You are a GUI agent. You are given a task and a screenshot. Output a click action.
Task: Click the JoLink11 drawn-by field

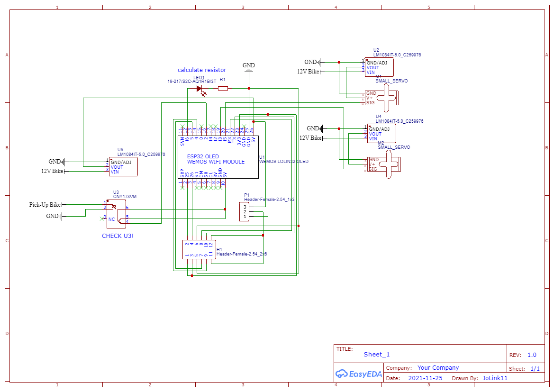point(495,378)
